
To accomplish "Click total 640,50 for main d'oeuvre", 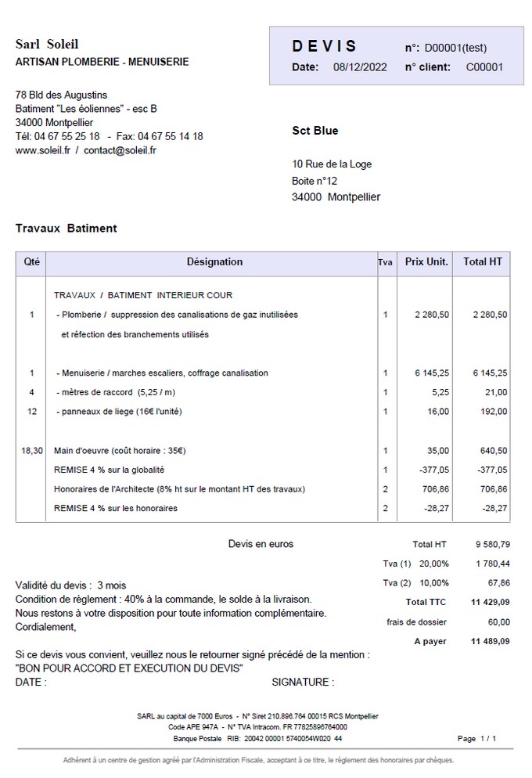I will (x=494, y=451).
